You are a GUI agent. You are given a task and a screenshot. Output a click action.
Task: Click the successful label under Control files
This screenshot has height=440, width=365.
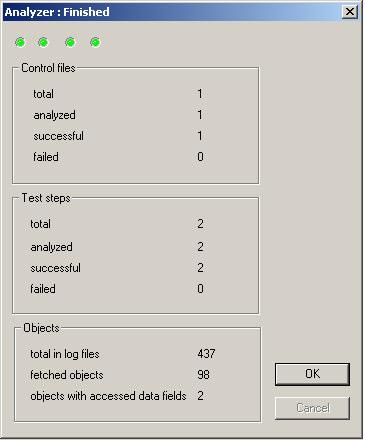pyautogui.click(x=58, y=136)
